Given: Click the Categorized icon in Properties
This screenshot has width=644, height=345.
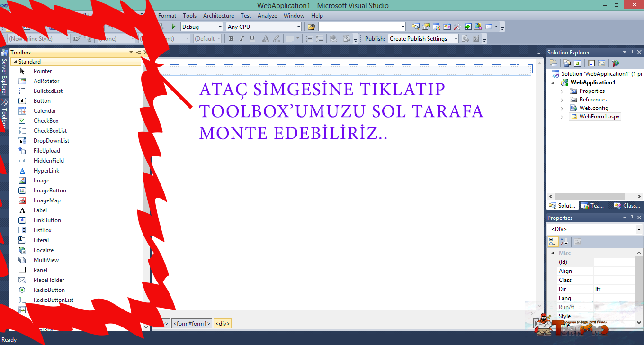Looking at the screenshot, I should point(553,242).
